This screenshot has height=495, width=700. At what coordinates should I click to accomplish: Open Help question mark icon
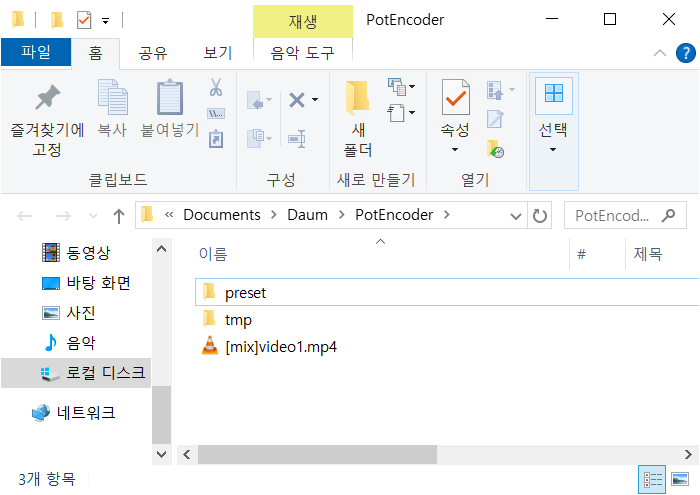pos(685,53)
